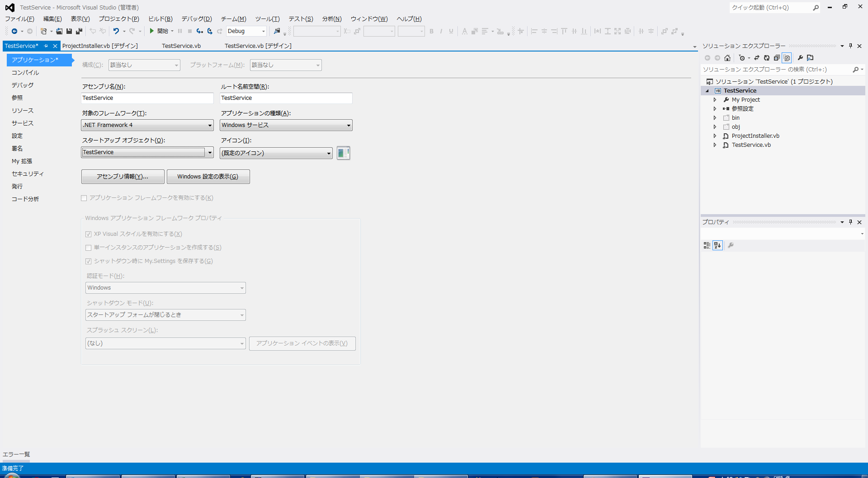Close the TestService* properties tab
The image size is (868, 478).
tap(55, 46)
